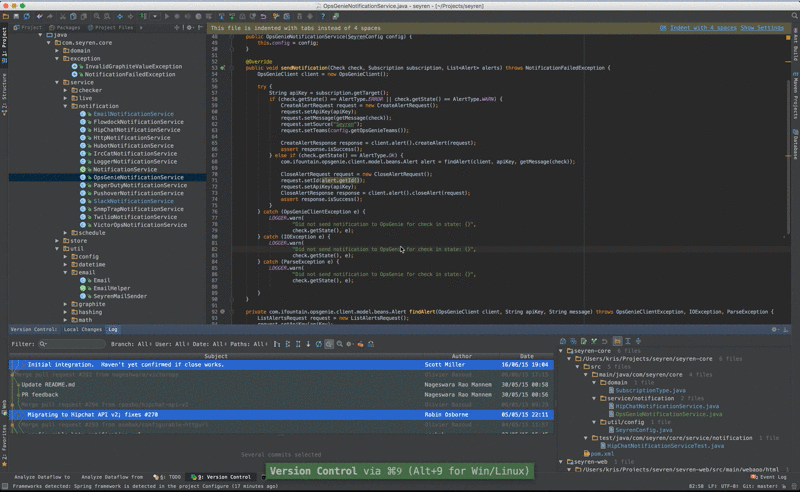This screenshot has height=492, width=800.
Task: Expand the schedule folder
Action: (x=65, y=233)
